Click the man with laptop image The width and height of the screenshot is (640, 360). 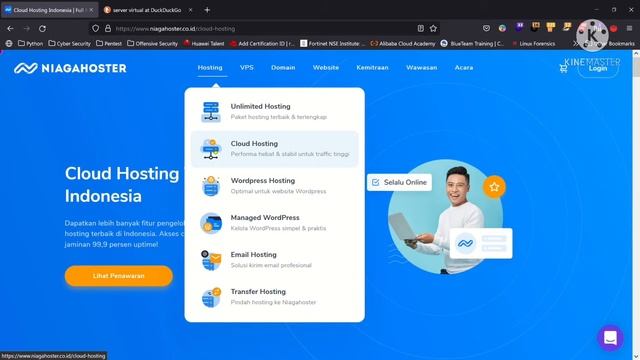(x=445, y=216)
